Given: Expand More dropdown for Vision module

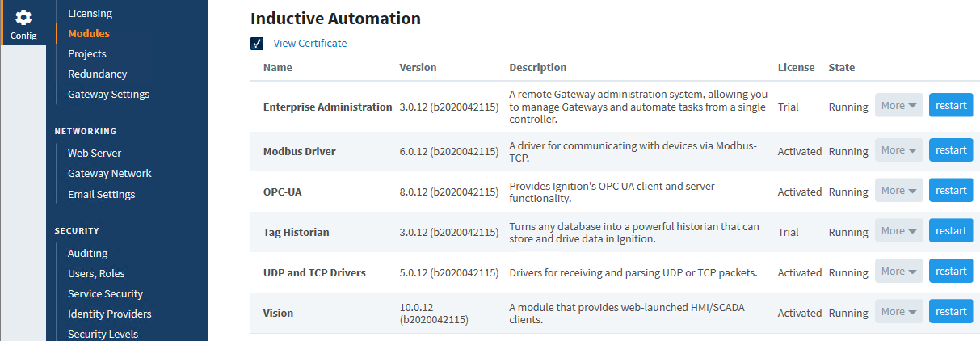Looking at the screenshot, I should point(899,312).
